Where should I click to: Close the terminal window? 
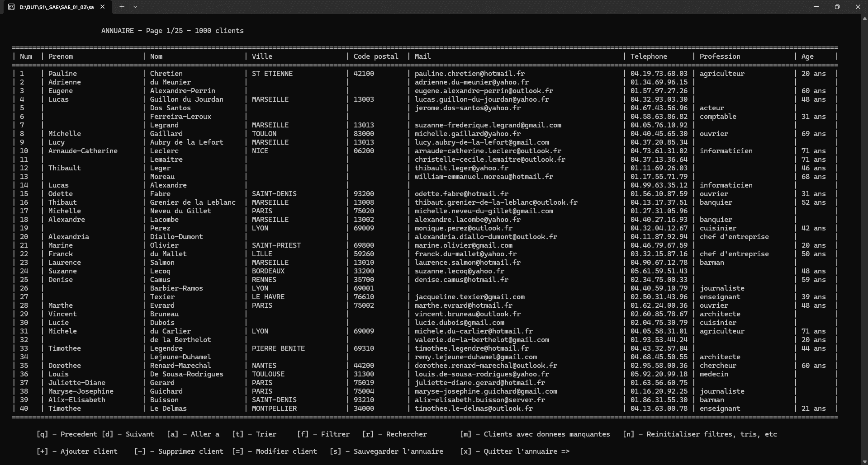(858, 7)
